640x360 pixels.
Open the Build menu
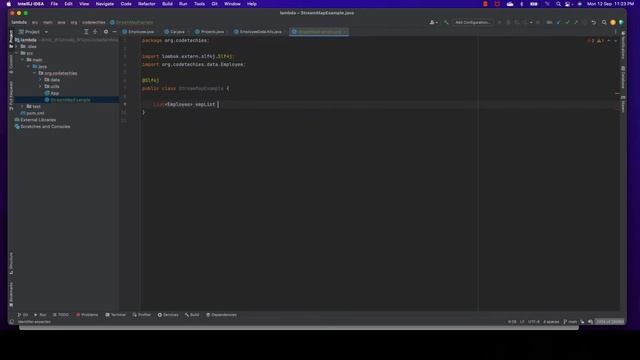[x=167, y=4]
